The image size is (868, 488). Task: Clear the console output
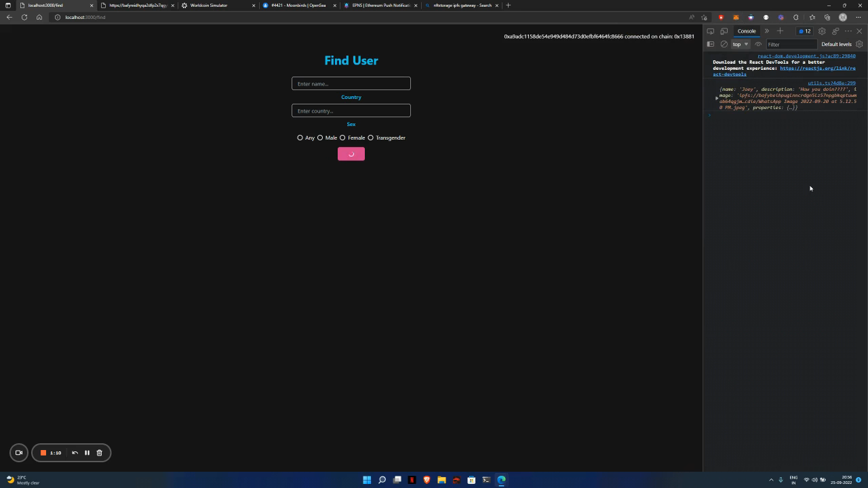[724, 44]
